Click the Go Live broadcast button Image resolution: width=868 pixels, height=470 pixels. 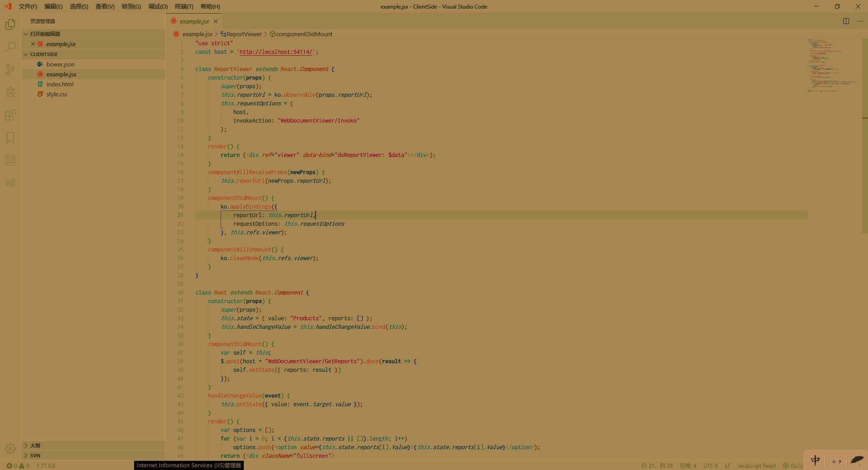tap(793, 465)
